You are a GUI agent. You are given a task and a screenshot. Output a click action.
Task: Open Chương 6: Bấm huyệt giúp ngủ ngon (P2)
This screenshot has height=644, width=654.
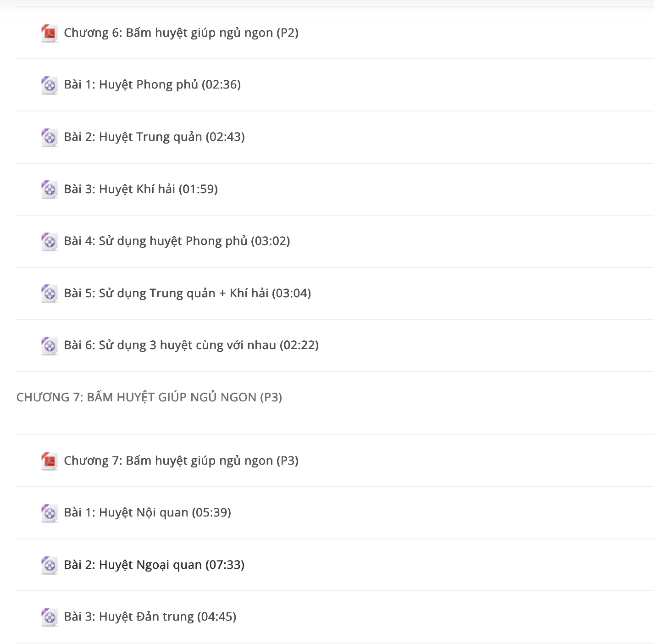click(181, 33)
